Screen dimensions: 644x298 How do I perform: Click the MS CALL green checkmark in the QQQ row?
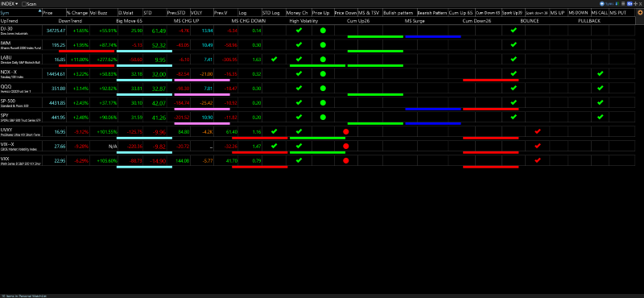(600, 88)
